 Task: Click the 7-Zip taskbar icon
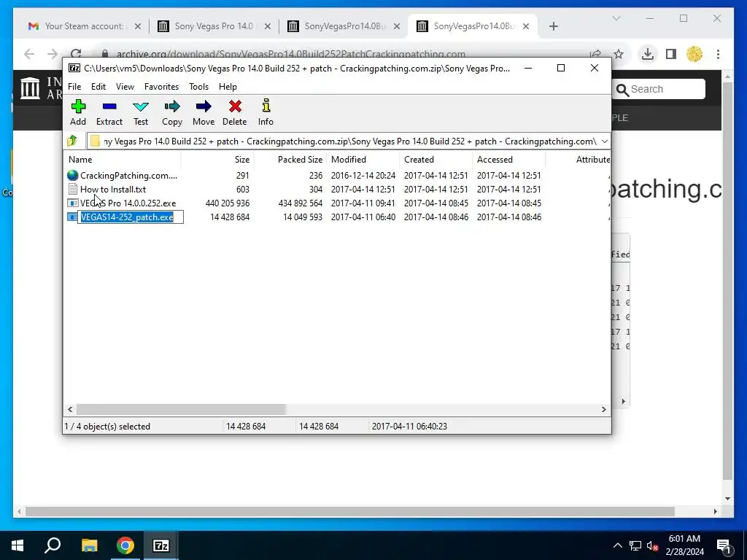(x=161, y=545)
